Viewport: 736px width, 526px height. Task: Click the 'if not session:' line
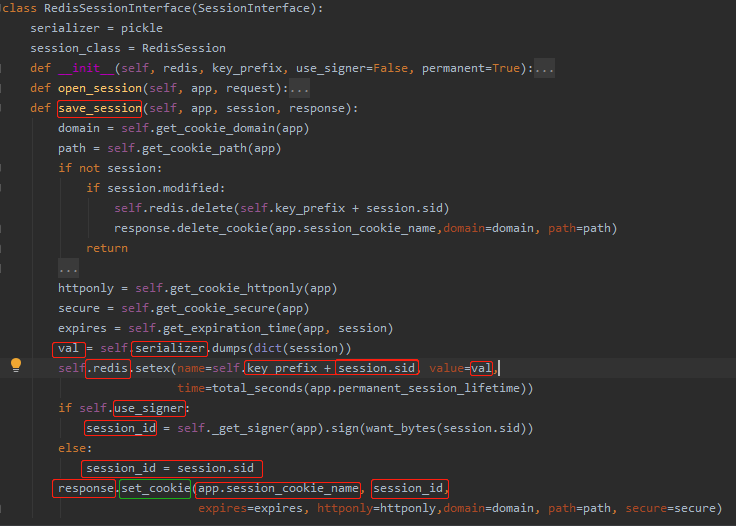pyautogui.click(x=110, y=168)
